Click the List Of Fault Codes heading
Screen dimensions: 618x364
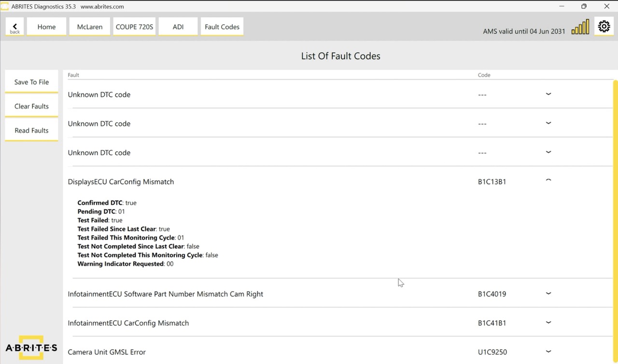[x=340, y=56]
